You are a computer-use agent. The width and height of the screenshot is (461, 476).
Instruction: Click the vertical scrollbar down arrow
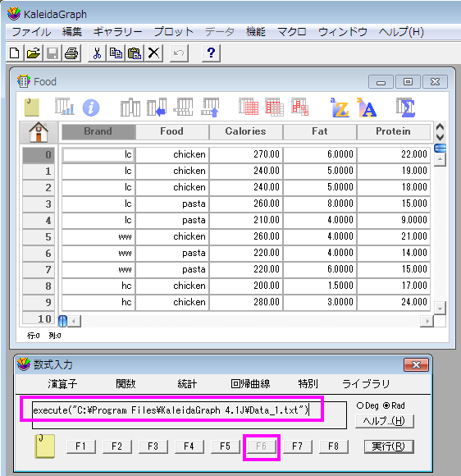[440, 309]
